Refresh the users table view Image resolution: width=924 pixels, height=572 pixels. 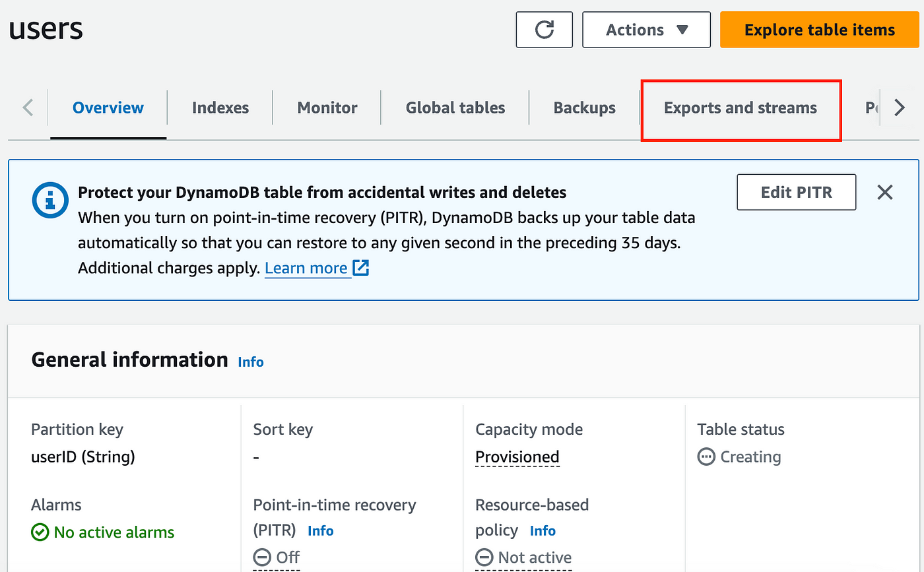[x=544, y=30]
